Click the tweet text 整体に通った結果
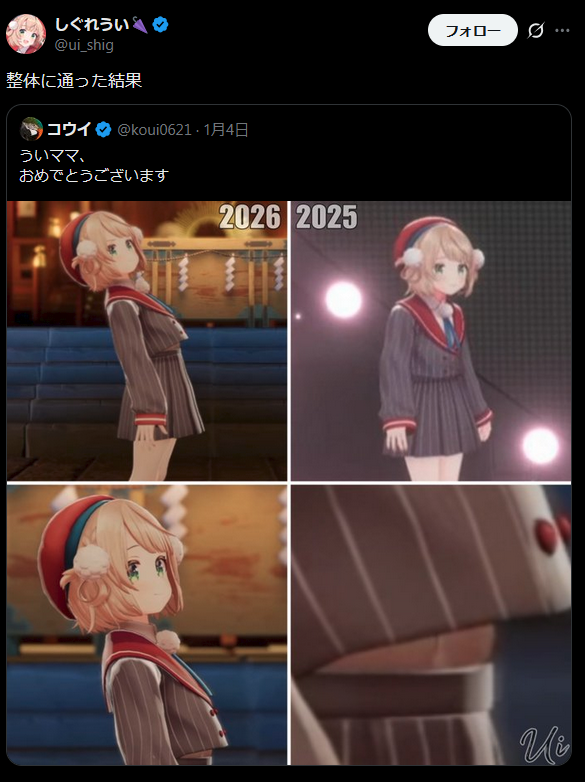585x782 pixels. pos(74,80)
